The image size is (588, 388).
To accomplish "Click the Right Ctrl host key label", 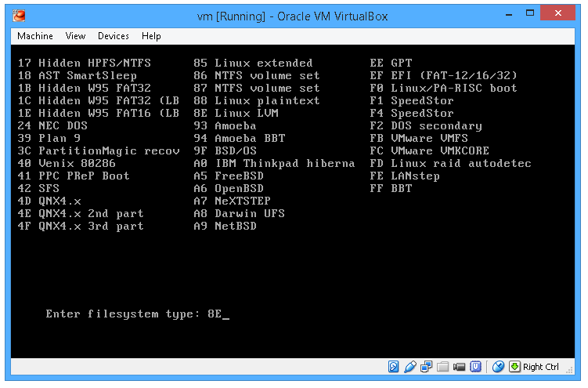I will (x=541, y=367).
